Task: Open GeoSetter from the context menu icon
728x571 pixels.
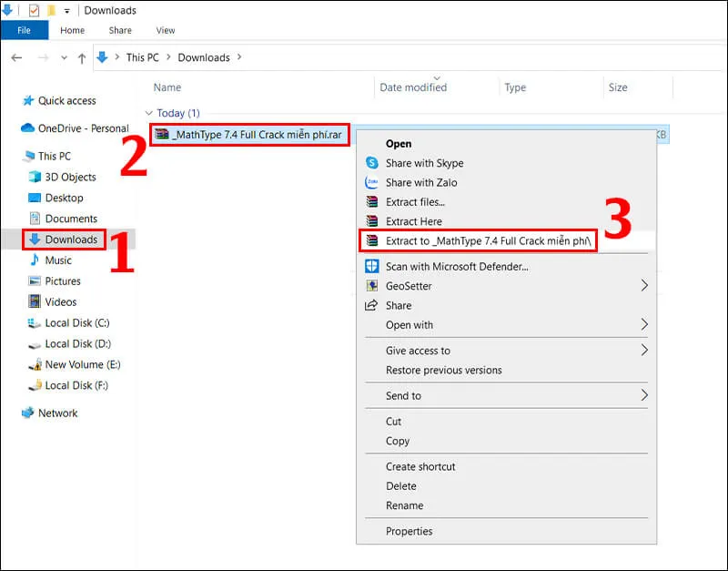Action: pos(373,286)
